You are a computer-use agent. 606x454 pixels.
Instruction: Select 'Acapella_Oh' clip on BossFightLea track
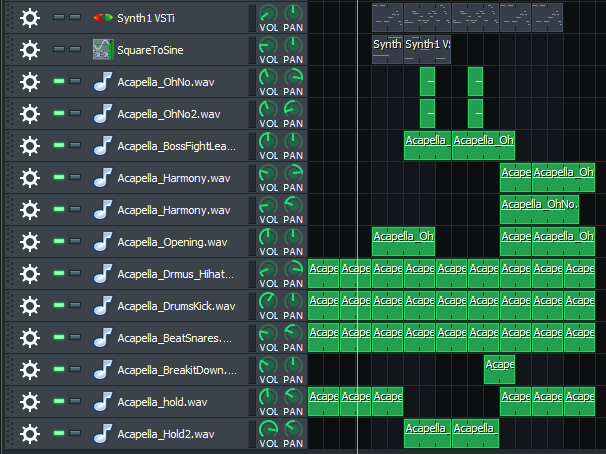[483, 146]
